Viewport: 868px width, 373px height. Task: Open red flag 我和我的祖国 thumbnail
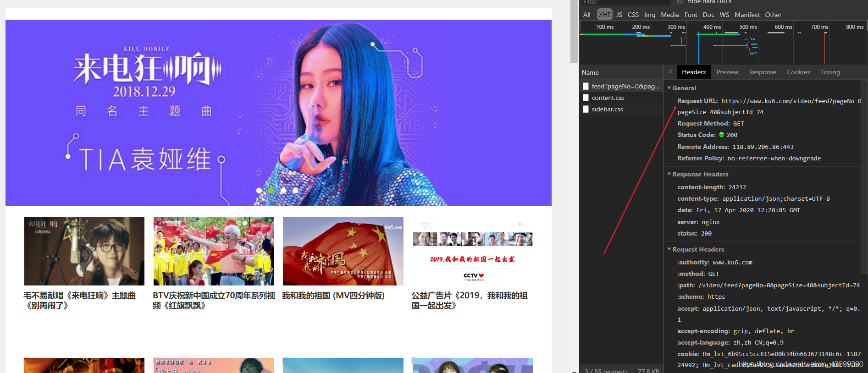[343, 251]
